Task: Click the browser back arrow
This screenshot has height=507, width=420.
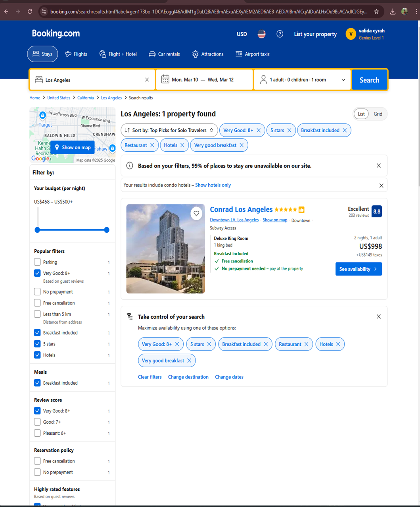Action: click(6, 12)
